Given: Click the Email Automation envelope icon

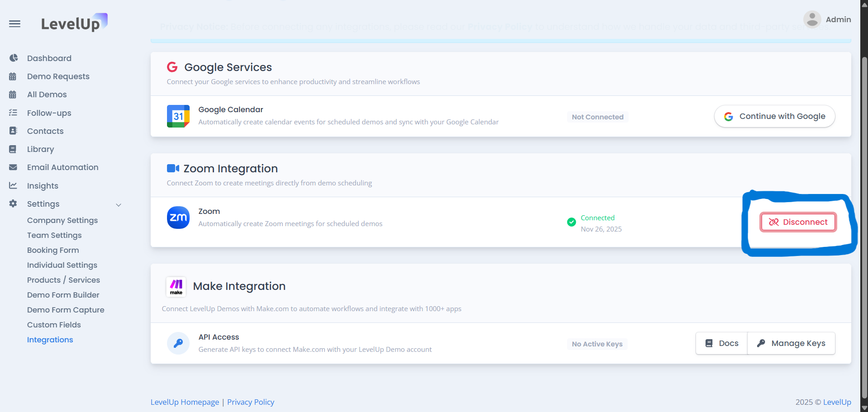Looking at the screenshot, I should [13, 167].
